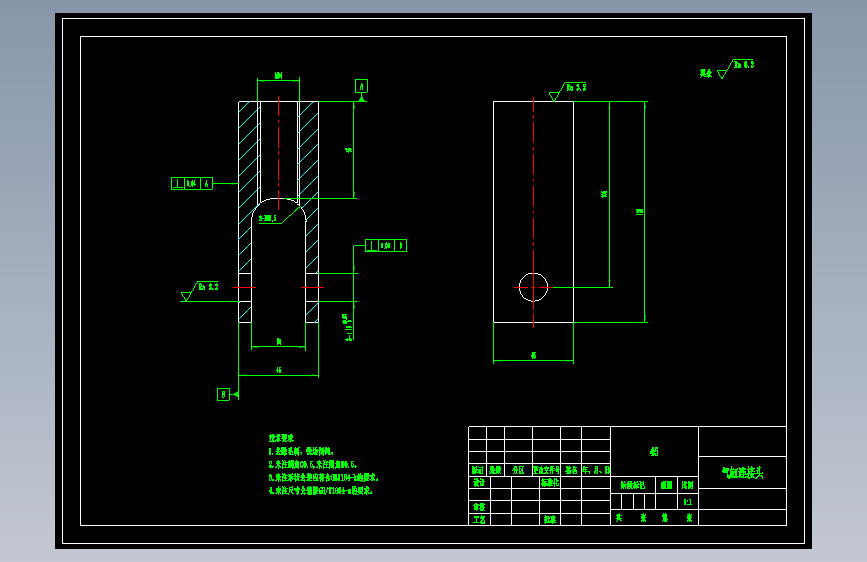Select the perpendicularity tolerance frame right of section
Viewport: 867px width, 562px height.
click(x=386, y=246)
